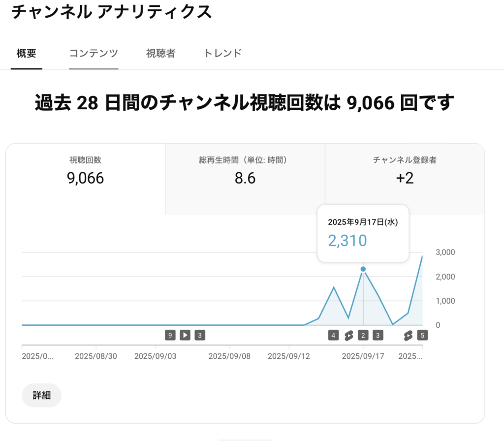Screen dimensions: 504x445
Task: Activate the チャンネル登録者 metric card
Action: (x=405, y=171)
